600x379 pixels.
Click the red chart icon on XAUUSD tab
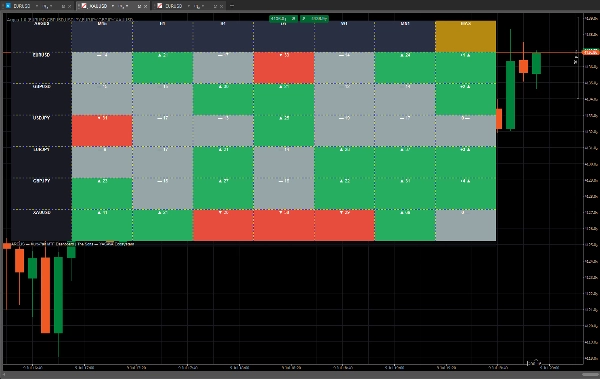pos(84,6)
